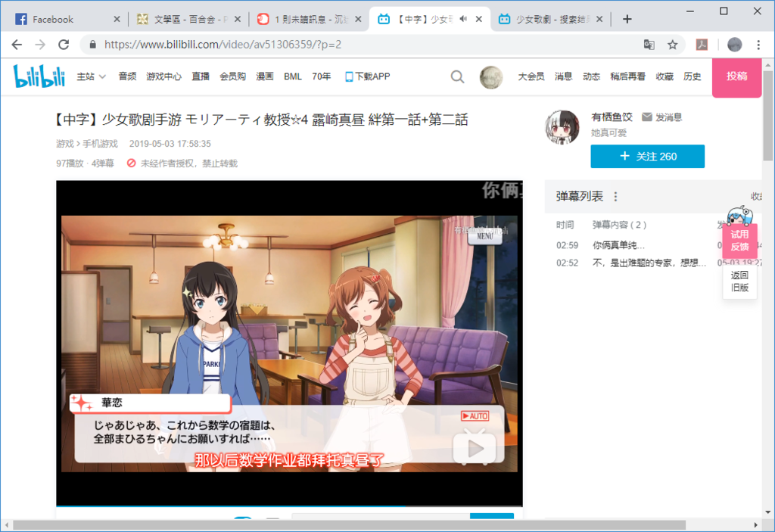The width and height of the screenshot is (775, 532).
Task: Click the video progress bar
Action: 289,506
